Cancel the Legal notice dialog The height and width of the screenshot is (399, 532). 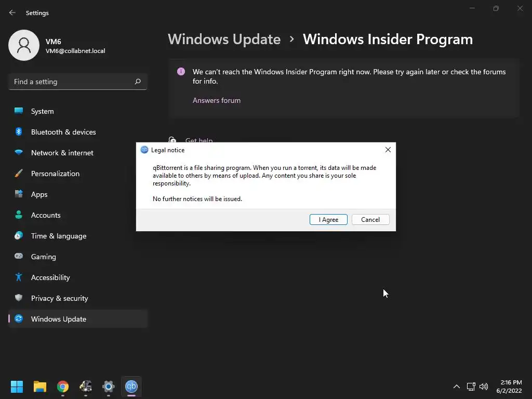(370, 220)
